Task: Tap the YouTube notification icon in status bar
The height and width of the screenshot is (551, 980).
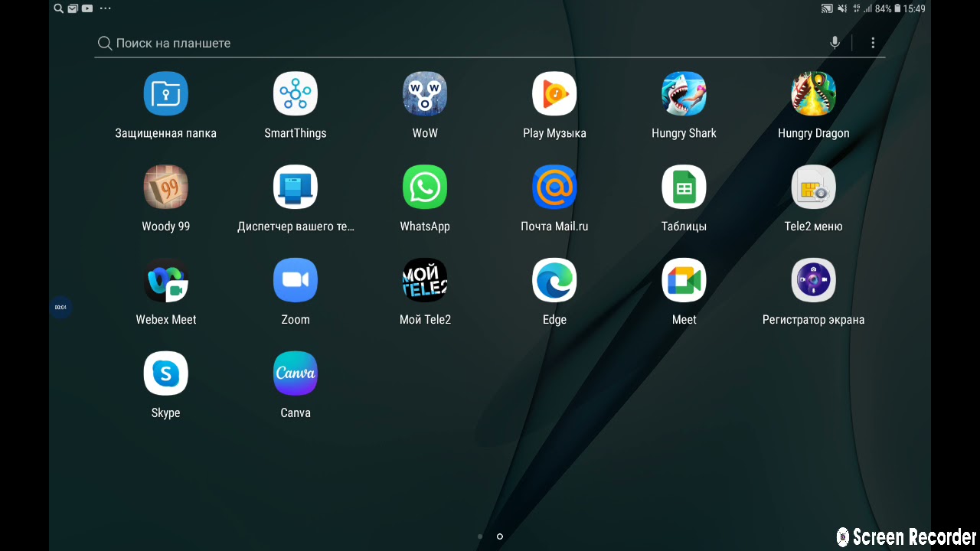Action: click(x=87, y=9)
